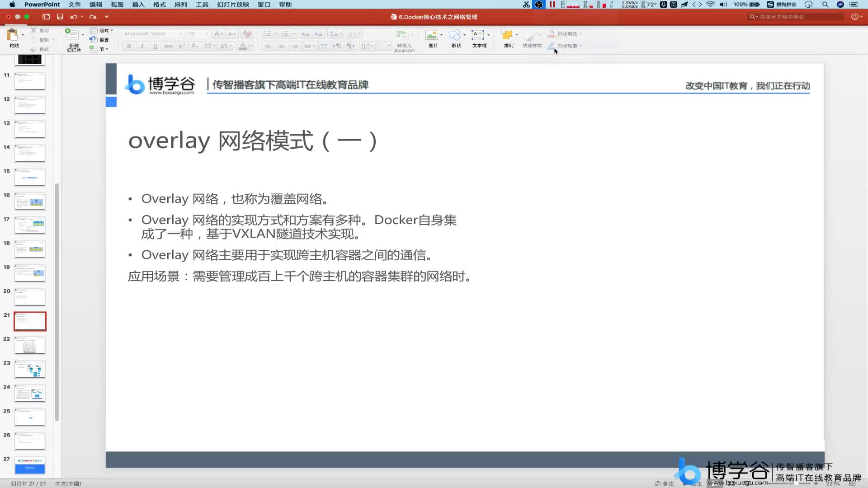Toggle the Notes (备注) pane
The image size is (868, 488).
(664, 483)
